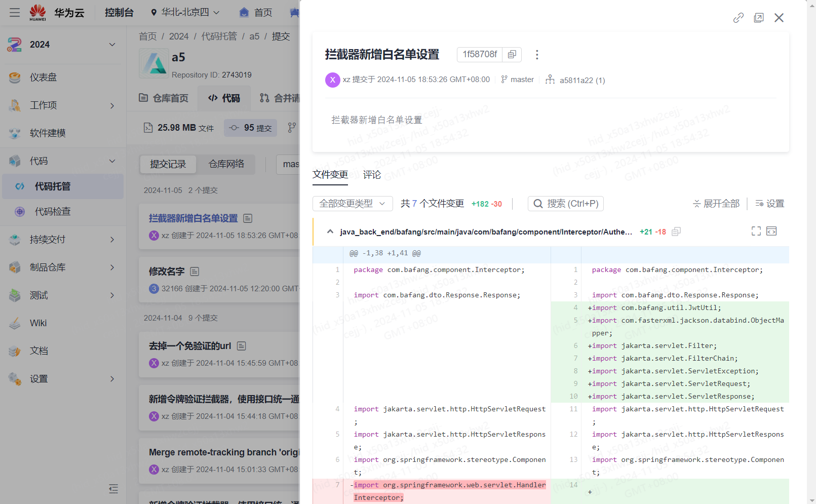This screenshot has width=816, height=504.
Task: Show description icon for 修改名字 commit
Action: click(194, 272)
